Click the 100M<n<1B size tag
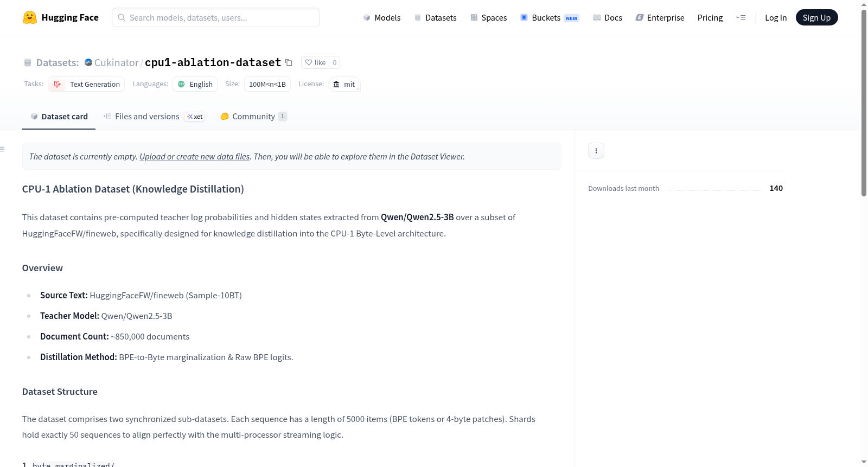This screenshot has height=467, width=868. pos(267,84)
